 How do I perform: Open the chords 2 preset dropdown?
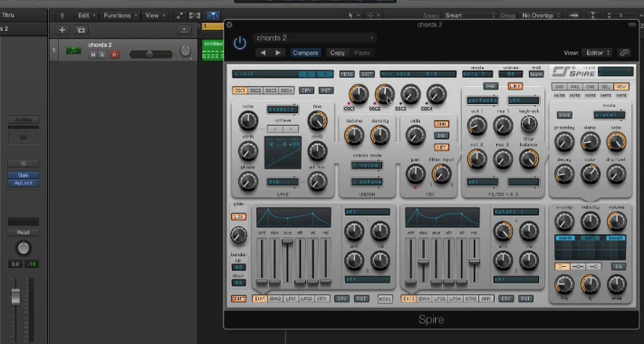coord(314,38)
